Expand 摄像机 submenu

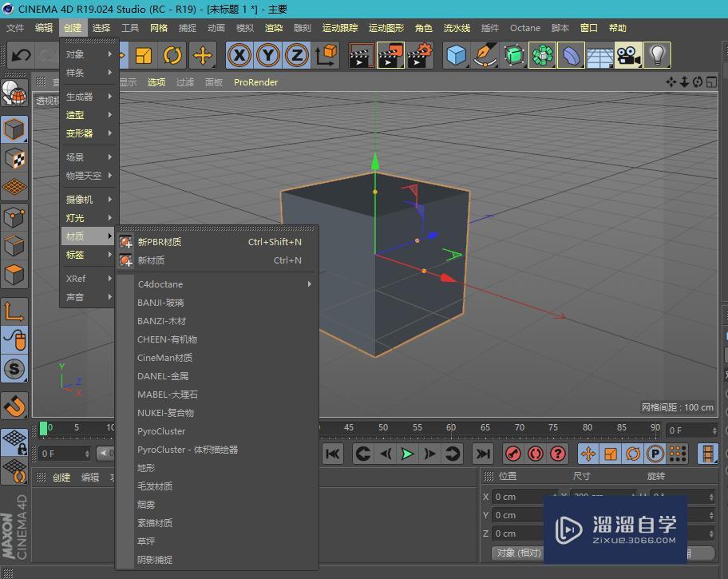tap(89, 200)
